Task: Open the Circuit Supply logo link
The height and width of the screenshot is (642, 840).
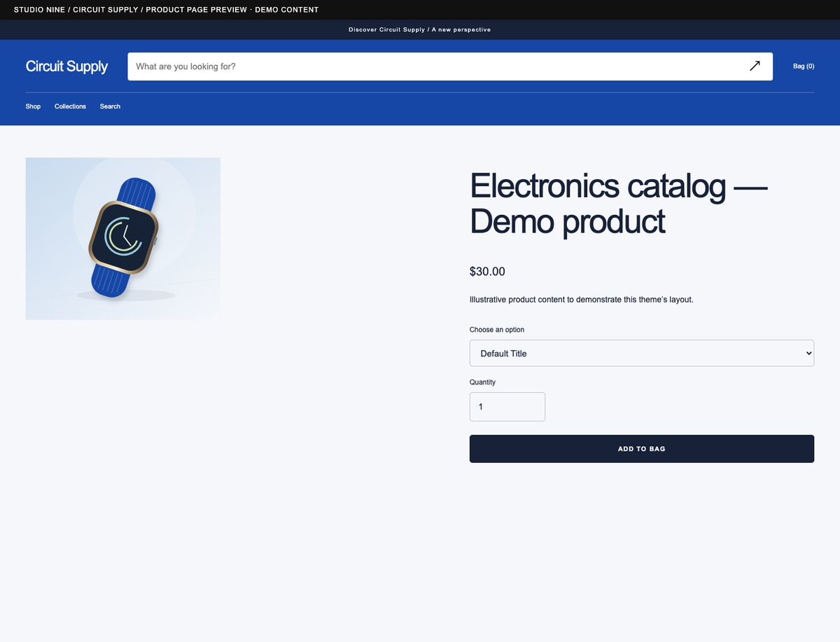Action: [66, 66]
